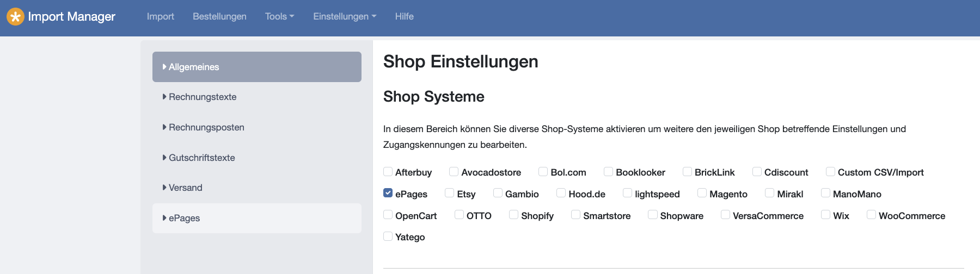Enable the Shopify shop system
980x274 pixels.
(513, 215)
